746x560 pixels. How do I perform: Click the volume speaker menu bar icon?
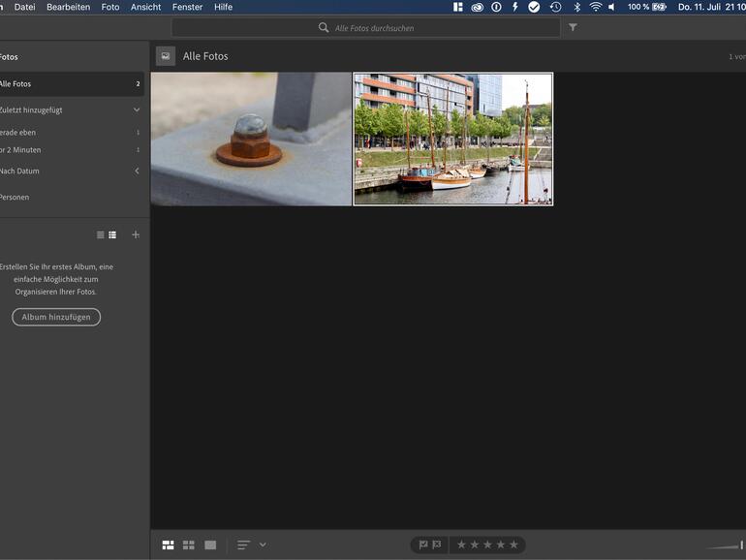[x=612, y=7]
